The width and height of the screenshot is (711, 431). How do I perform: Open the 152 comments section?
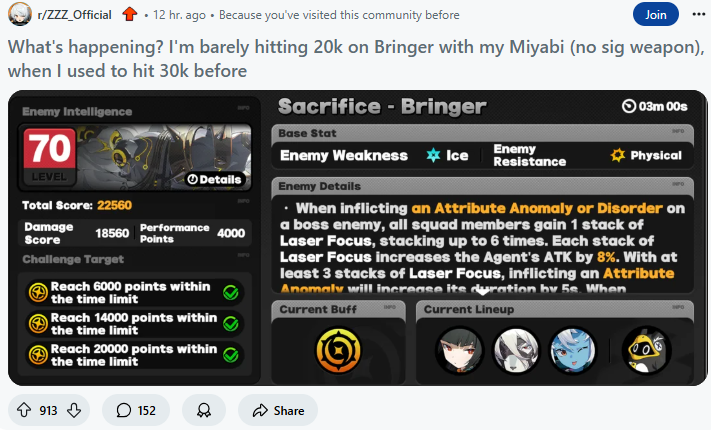(x=136, y=410)
